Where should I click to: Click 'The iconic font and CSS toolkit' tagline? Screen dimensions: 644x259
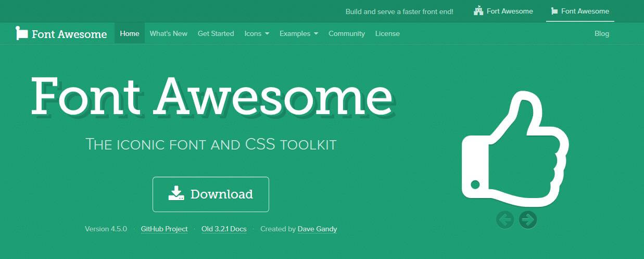pyautogui.click(x=211, y=144)
